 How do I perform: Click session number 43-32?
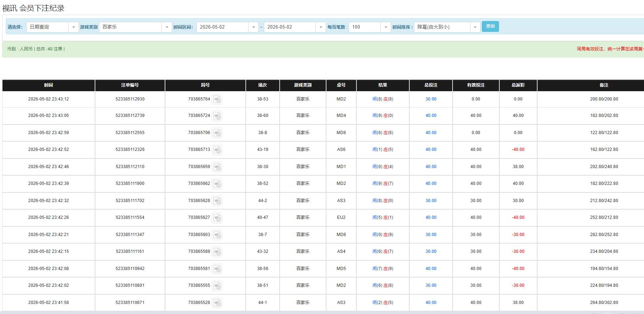click(263, 251)
